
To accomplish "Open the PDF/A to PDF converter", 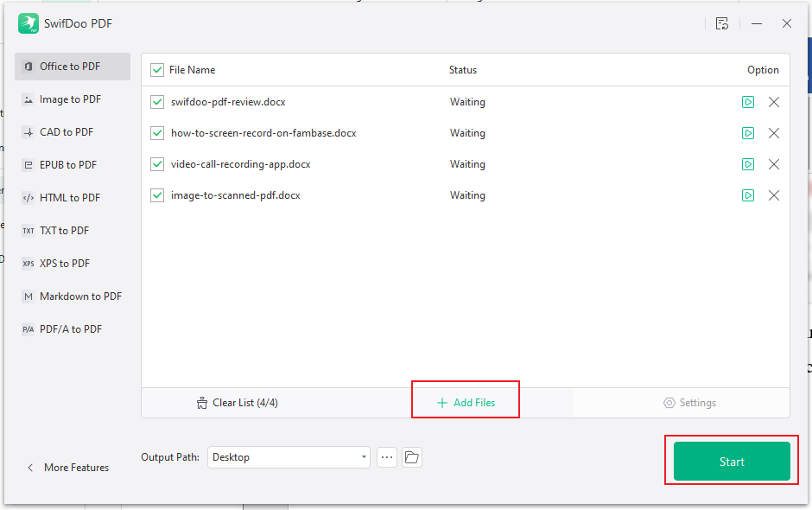I will coord(68,328).
